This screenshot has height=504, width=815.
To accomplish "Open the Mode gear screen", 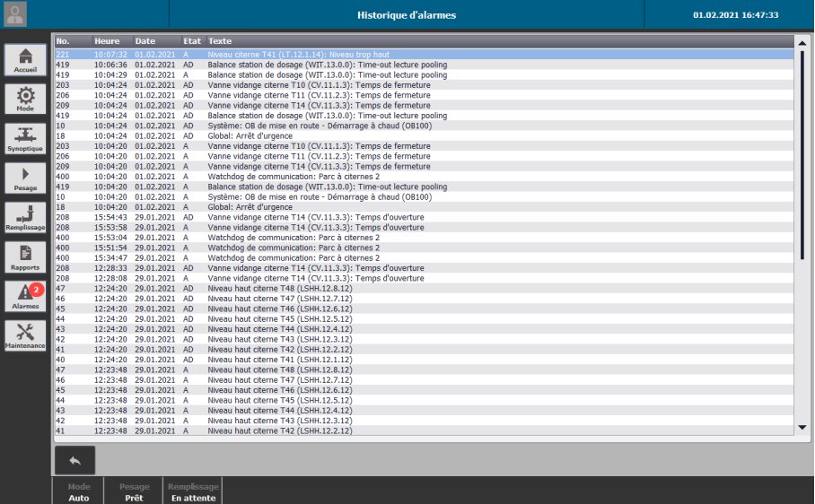I will coord(26,100).
